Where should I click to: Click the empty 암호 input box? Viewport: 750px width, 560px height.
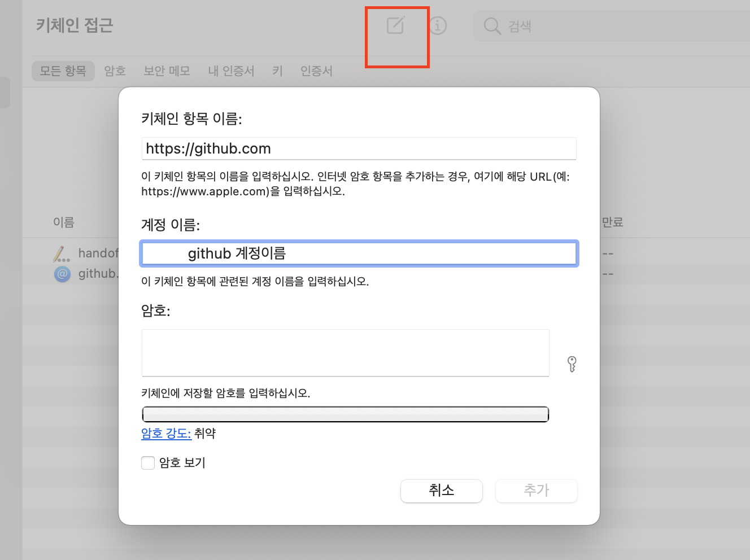345,353
